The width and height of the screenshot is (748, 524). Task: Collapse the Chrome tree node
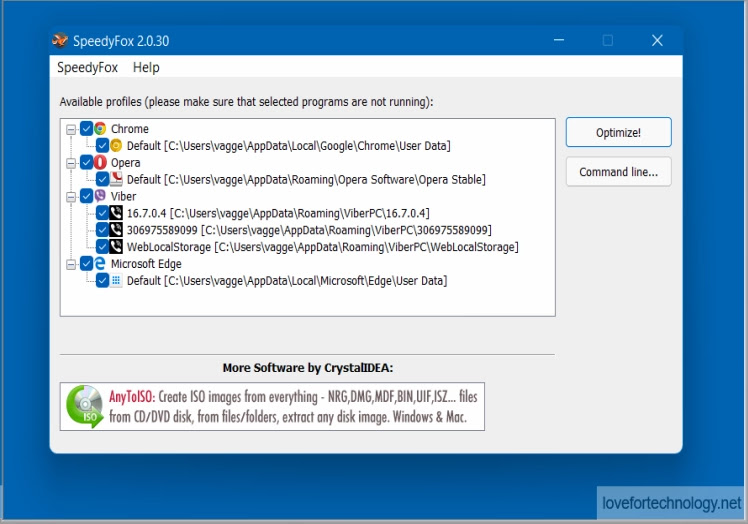coord(71,129)
